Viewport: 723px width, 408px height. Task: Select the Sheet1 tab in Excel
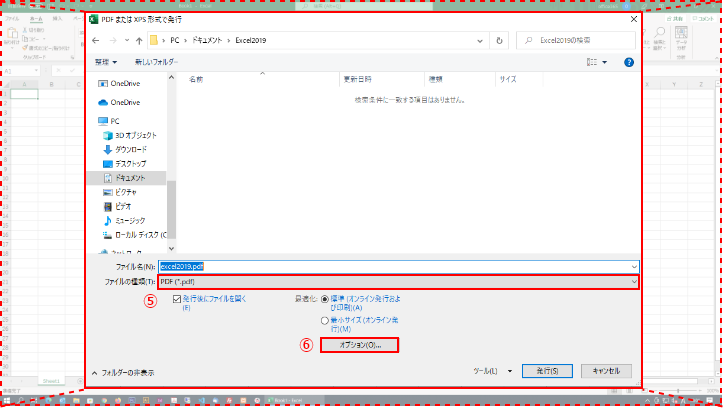click(51, 381)
